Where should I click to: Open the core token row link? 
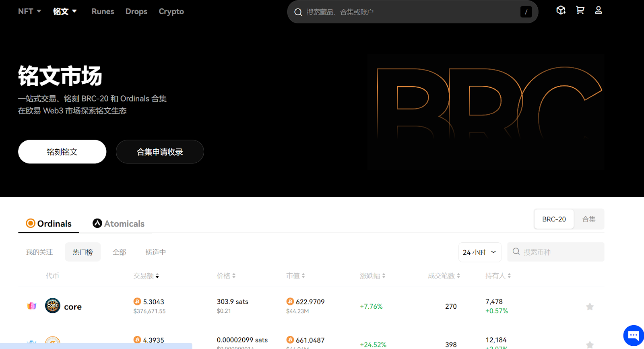pos(311,306)
